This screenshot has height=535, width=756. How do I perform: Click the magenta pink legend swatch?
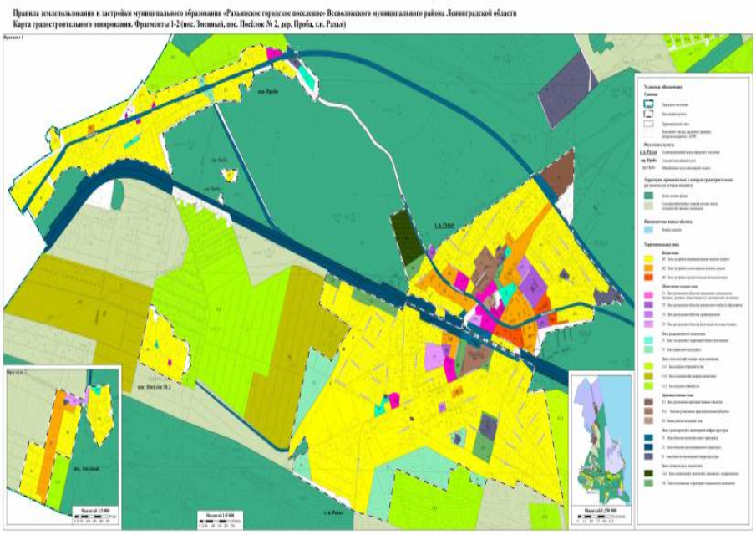(649, 295)
